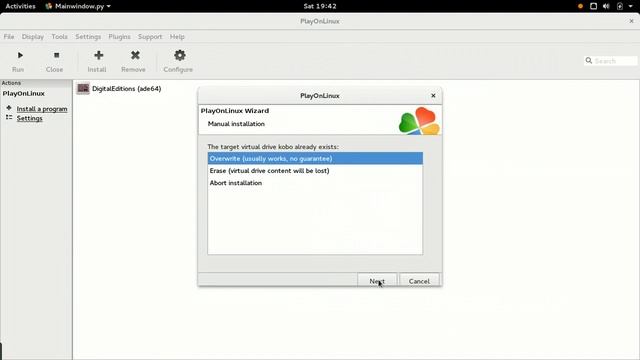Viewport: 640px width, 360px height.
Task: Click Install a program link
Action: [42, 109]
